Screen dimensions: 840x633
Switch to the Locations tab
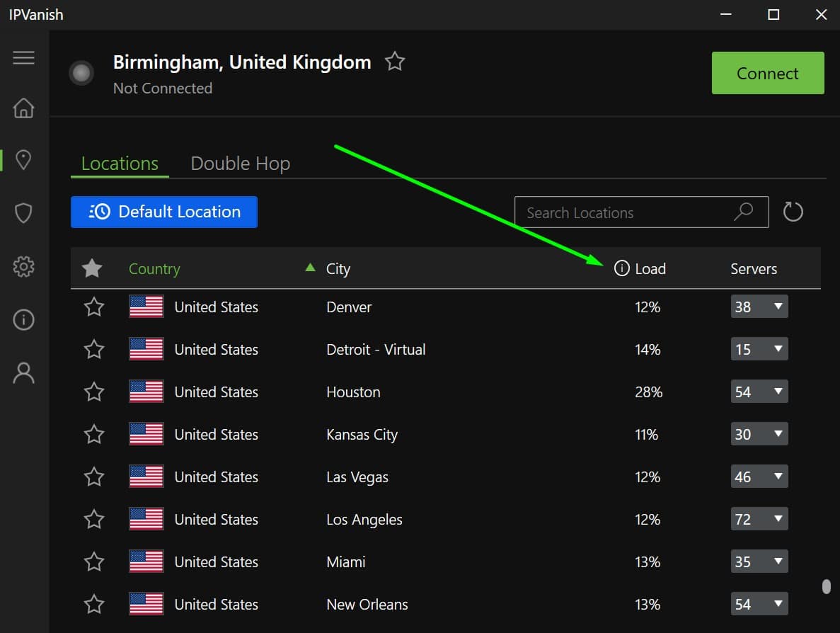(x=120, y=164)
